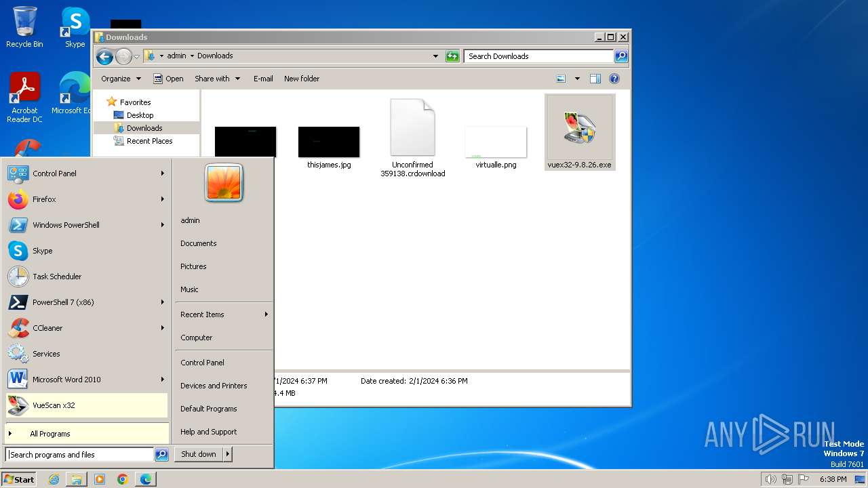
Task: Click the volume speaker tray icon
Action: tap(770, 479)
